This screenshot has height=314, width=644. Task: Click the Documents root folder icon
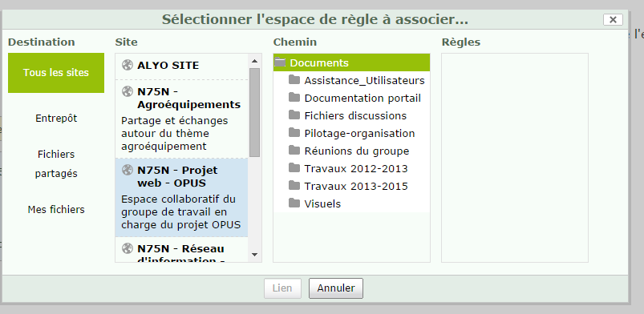(x=280, y=62)
